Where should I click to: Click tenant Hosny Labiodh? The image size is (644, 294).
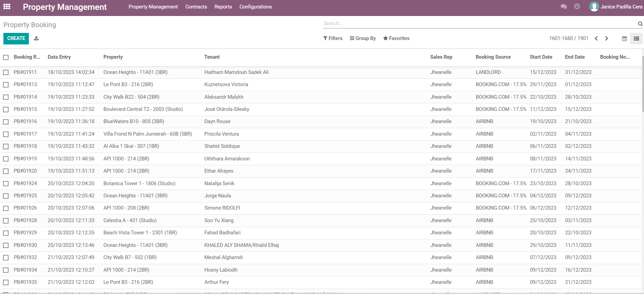[221, 270]
